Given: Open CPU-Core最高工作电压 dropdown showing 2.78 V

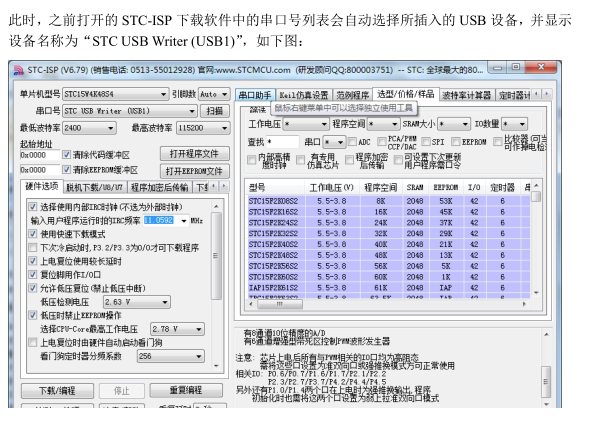Looking at the screenshot, I should tap(177, 329).
